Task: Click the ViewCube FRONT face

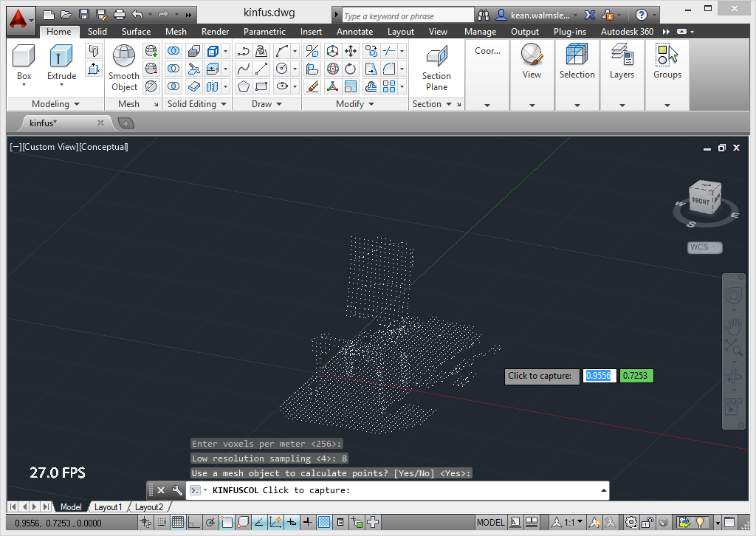Action: click(700, 201)
